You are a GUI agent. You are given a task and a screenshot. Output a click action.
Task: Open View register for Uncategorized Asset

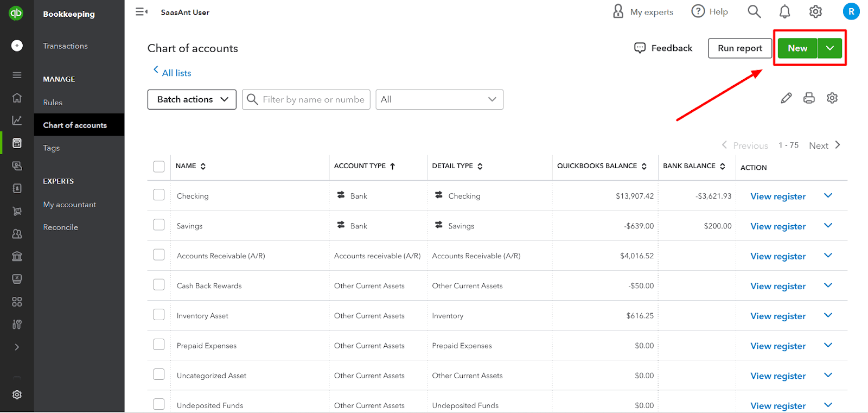(778, 376)
